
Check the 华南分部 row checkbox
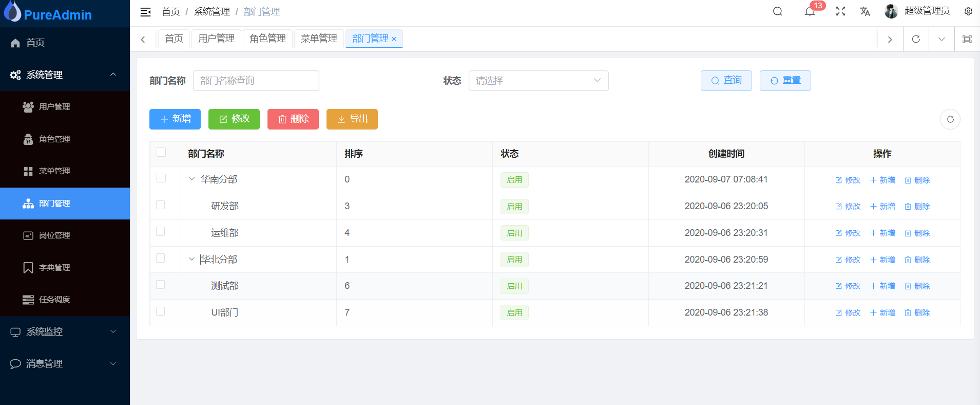point(161,178)
